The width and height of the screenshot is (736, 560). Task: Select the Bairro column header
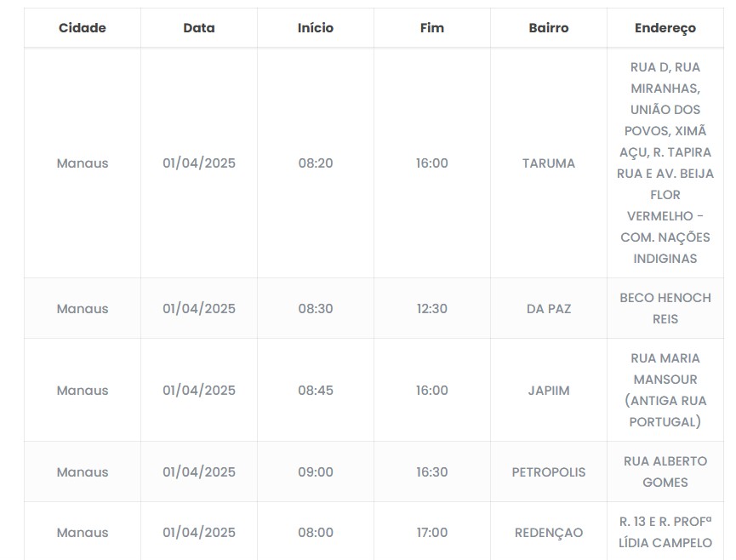(x=549, y=28)
